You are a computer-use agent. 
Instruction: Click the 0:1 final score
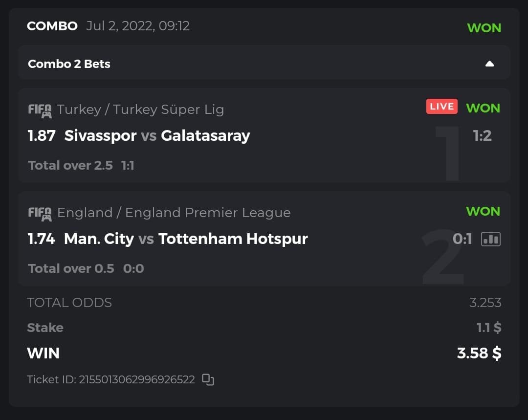[462, 239]
